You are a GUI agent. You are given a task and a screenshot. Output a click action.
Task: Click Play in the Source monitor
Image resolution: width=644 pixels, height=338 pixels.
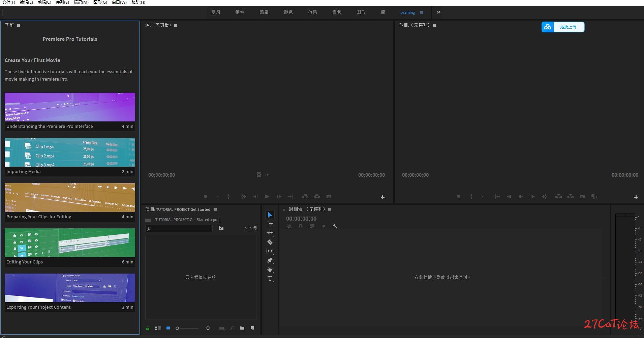click(x=267, y=197)
